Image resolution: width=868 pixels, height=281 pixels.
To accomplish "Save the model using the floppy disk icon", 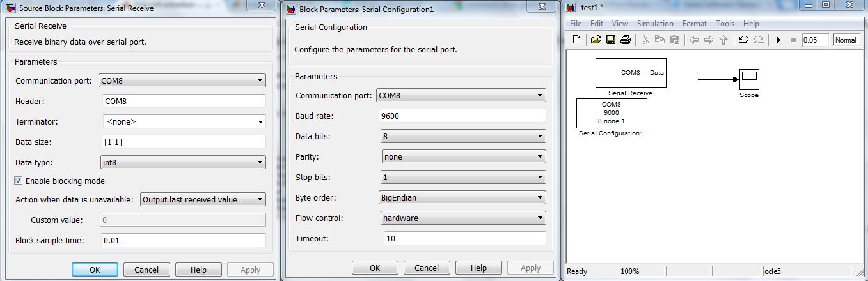I will [611, 40].
